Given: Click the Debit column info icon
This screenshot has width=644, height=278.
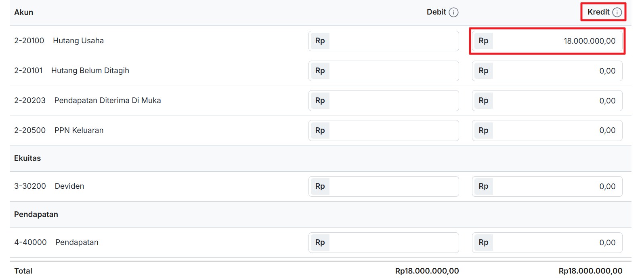Looking at the screenshot, I should [453, 13].
